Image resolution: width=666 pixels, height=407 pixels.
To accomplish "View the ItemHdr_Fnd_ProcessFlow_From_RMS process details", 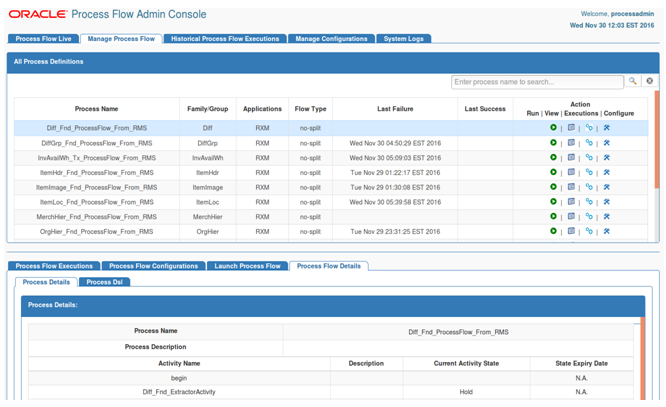I will coord(571,172).
